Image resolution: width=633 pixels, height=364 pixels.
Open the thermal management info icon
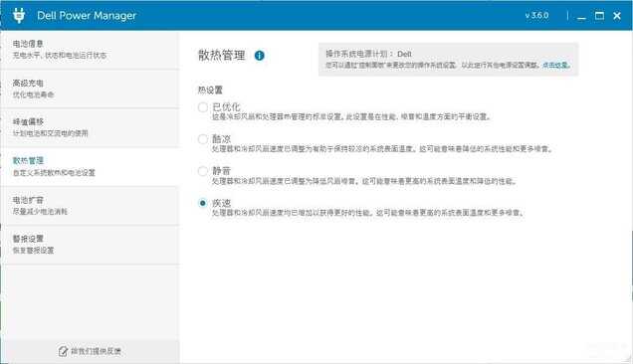tap(259, 56)
